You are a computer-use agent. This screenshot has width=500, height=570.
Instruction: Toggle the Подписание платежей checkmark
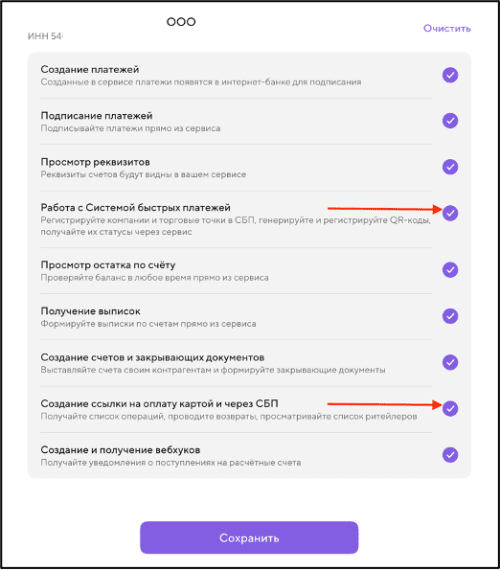450,121
